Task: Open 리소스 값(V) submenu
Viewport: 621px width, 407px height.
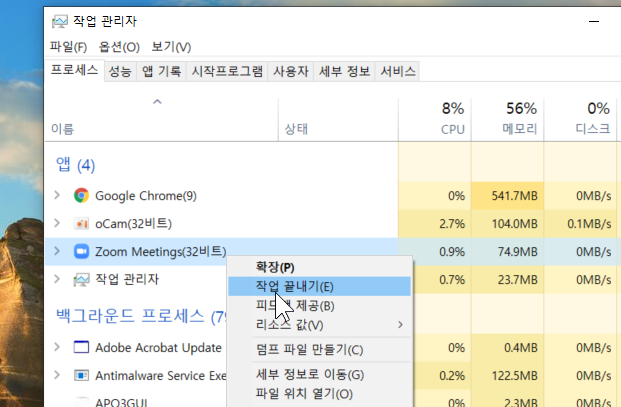Action: coord(290,325)
